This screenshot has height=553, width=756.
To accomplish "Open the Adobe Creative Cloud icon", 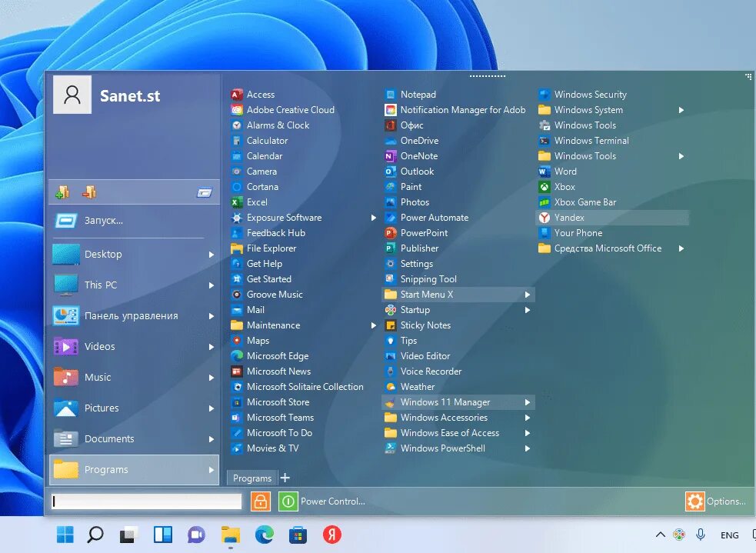I will pyautogui.click(x=236, y=110).
